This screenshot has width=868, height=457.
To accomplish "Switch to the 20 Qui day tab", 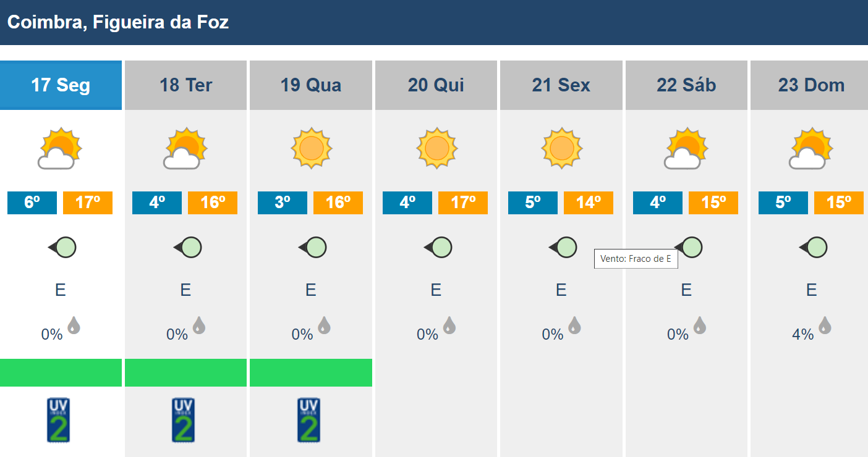I will point(436,85).
